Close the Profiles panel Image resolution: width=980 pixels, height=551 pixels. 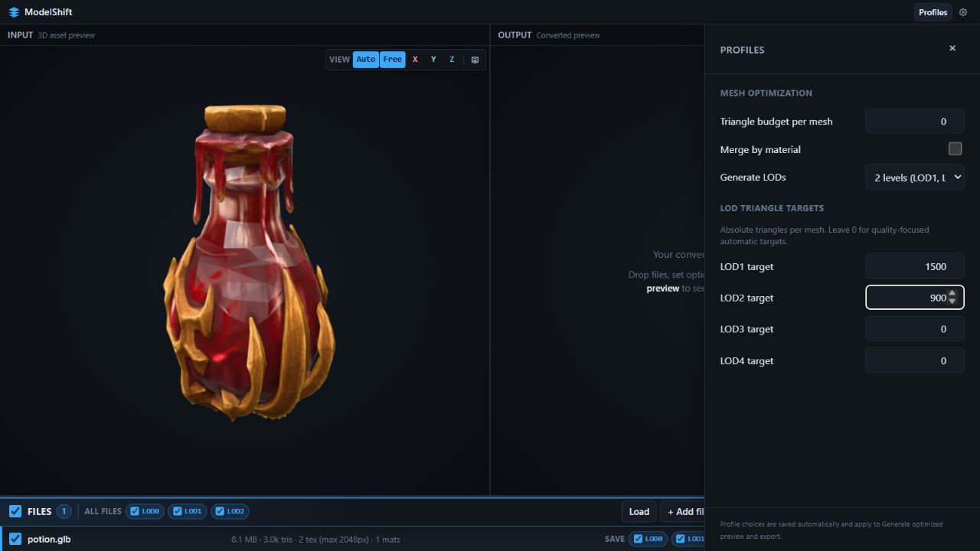click(x=952, y=48)
